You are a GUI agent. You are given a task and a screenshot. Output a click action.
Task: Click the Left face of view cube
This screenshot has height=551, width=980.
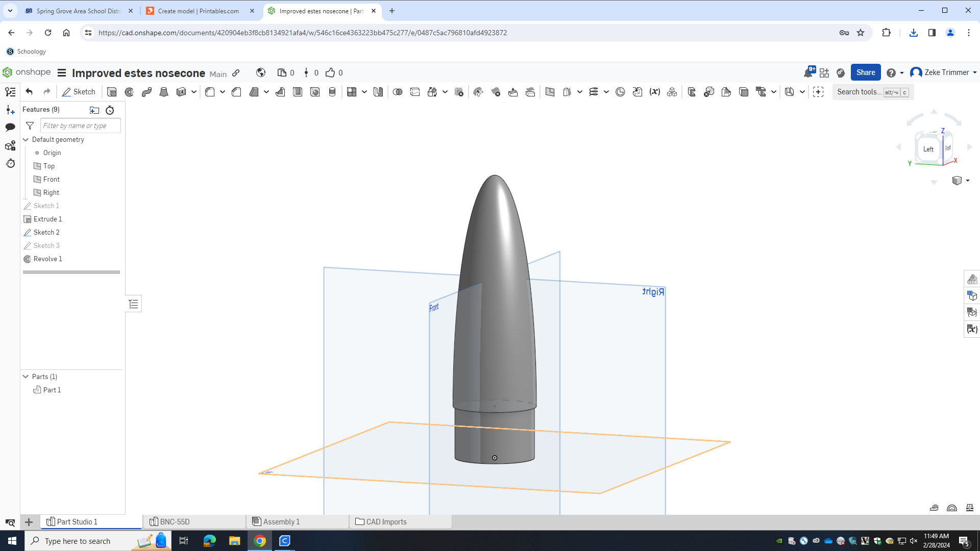928,149
